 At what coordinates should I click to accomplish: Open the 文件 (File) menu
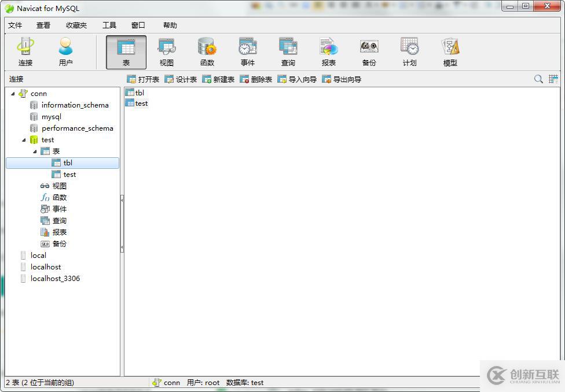15,25
